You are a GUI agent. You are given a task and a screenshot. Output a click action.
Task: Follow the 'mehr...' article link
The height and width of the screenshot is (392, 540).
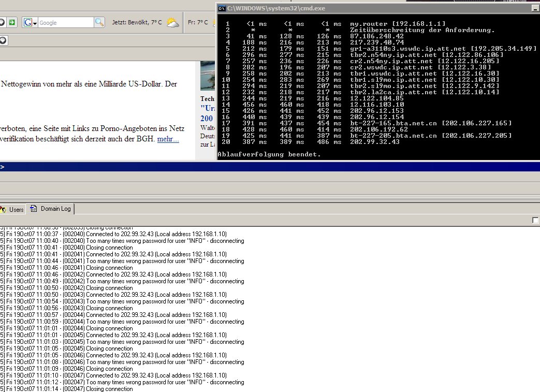[x=168, y=139]
